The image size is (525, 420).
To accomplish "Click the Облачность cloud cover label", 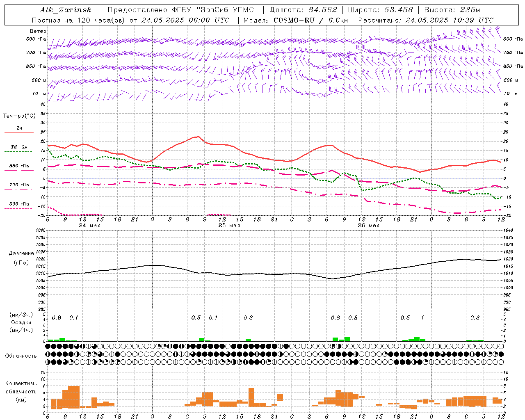I will tap(21, 356).
